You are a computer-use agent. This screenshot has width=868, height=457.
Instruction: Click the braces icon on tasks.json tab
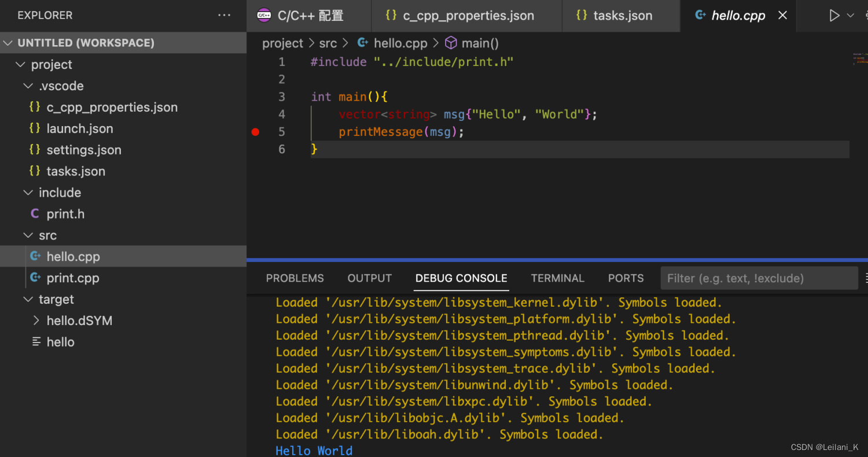pos(582,16)
